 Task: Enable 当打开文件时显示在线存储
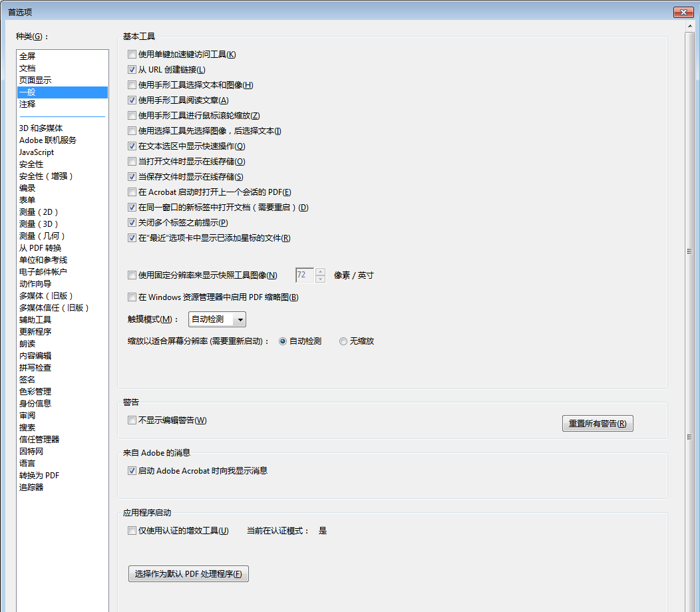pyautogui.click(x=132, y=162)
